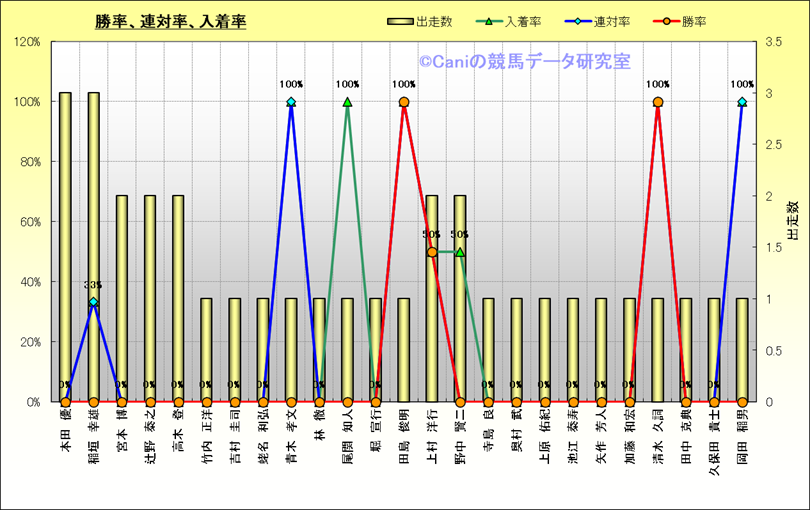Select the 100% blue diamond above 岡田 稲男
Viewport: 810px width, 510px height.
click(742, 102)
